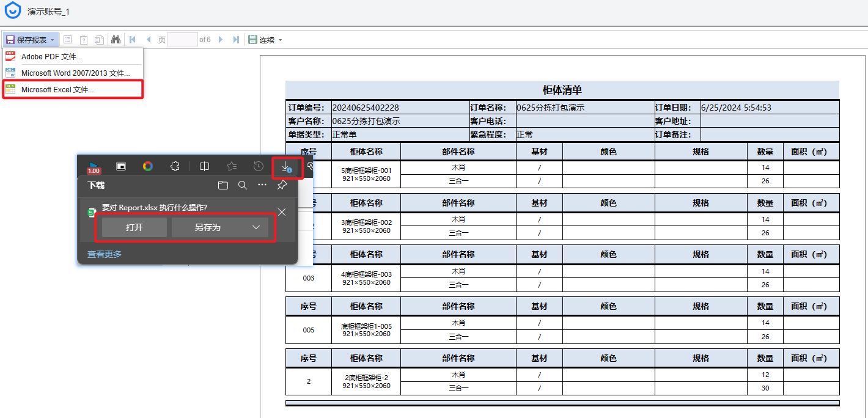Expand the 另存为 dropdown arrow
The height and width of the screenshot is (418, 868).
256,227
